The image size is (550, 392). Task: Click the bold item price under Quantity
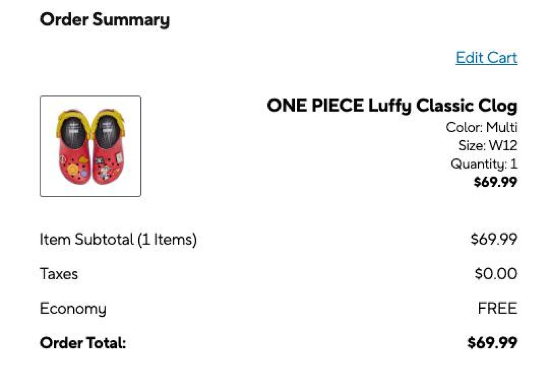tap(495, 182)
